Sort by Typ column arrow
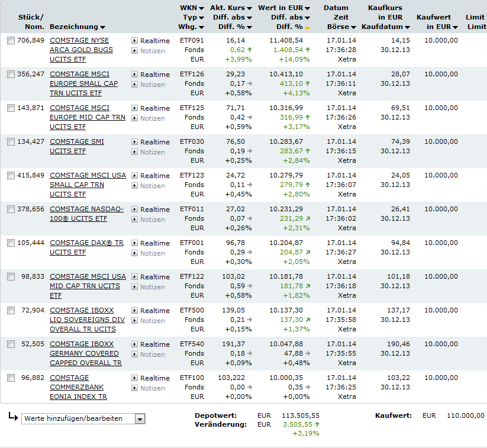This screenshot has height=448, width=487. click(x=201, y=18)
